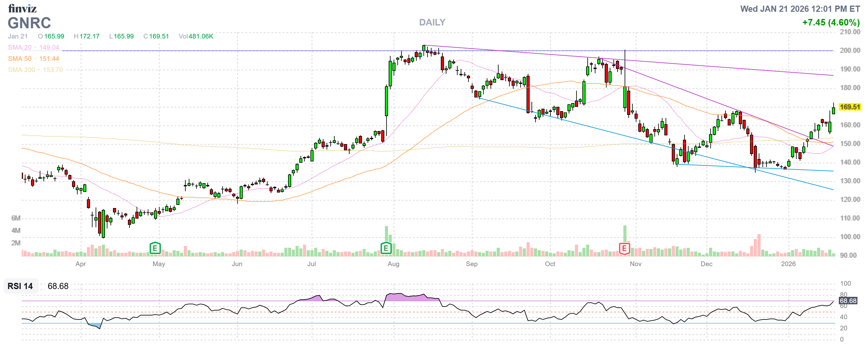The image size is (868, 349).
Task: Click the 6M volume axis label
Action: click(16, 218)
